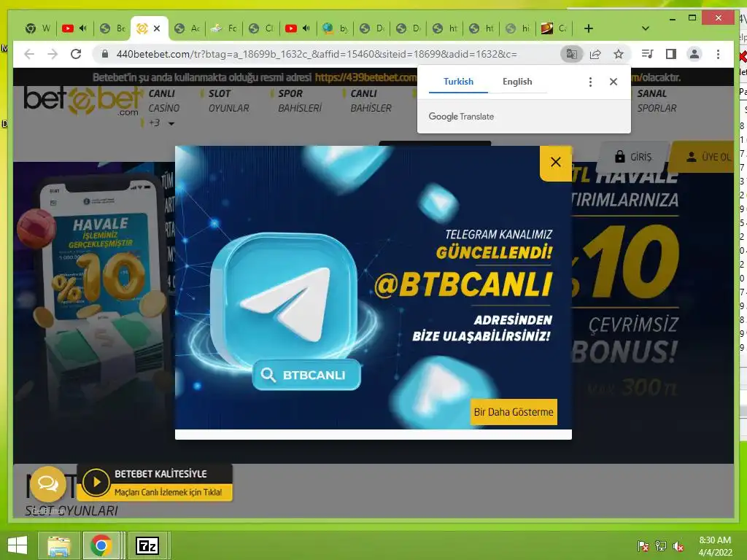Switch to the tab labeled by
Image resolution: width=747 pixels, height=560 pixels.
[x=335, y=28]
